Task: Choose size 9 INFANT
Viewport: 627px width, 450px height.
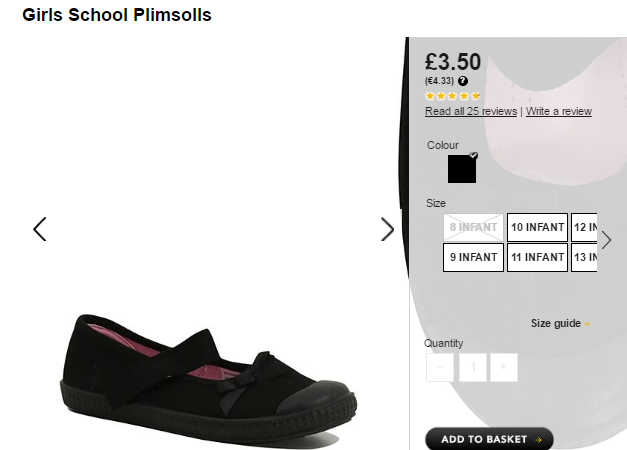Action: [473, 257]
